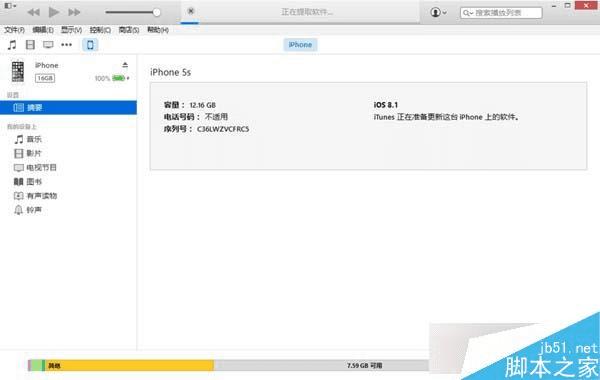
Task: Open the 商店 menu
Action: point(129,30)
